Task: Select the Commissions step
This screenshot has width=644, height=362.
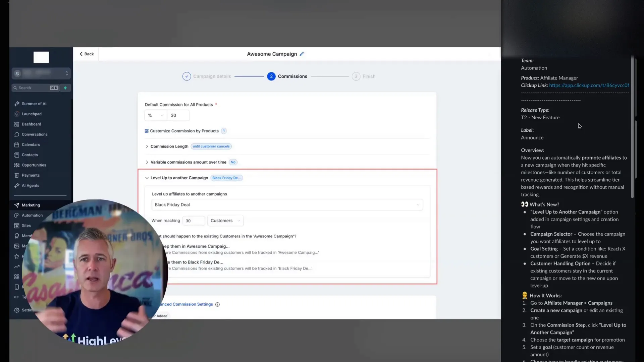Action: tap(287, 76)
